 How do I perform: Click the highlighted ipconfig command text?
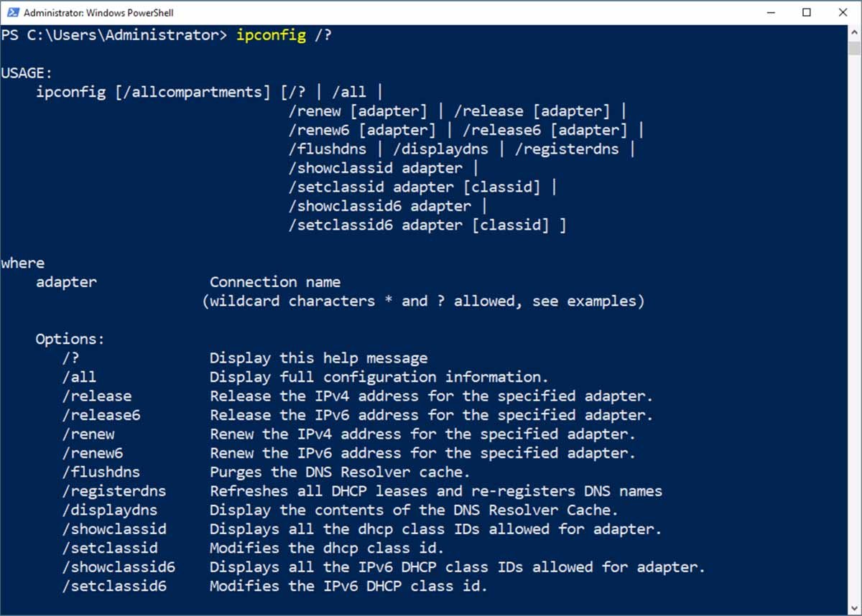(271, 34)
